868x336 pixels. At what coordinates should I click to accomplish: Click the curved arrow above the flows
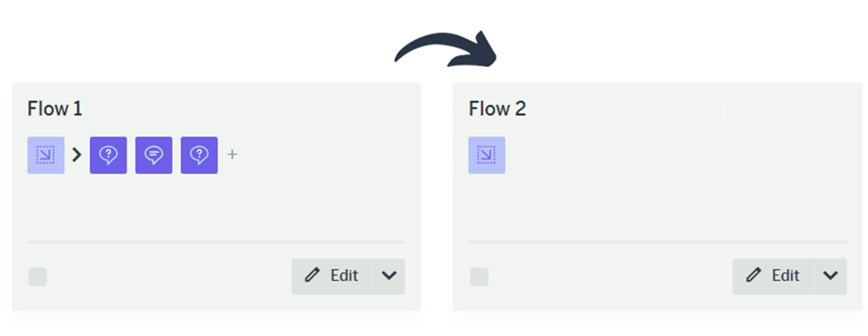pyautogui.click(x=445, y=51)
